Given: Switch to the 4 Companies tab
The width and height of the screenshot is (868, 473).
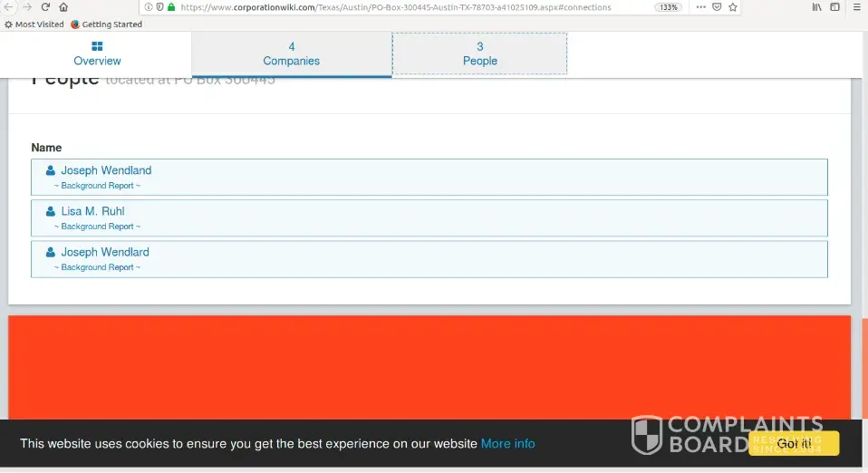Looking at the screenshot, I should [x=291, y=54].
